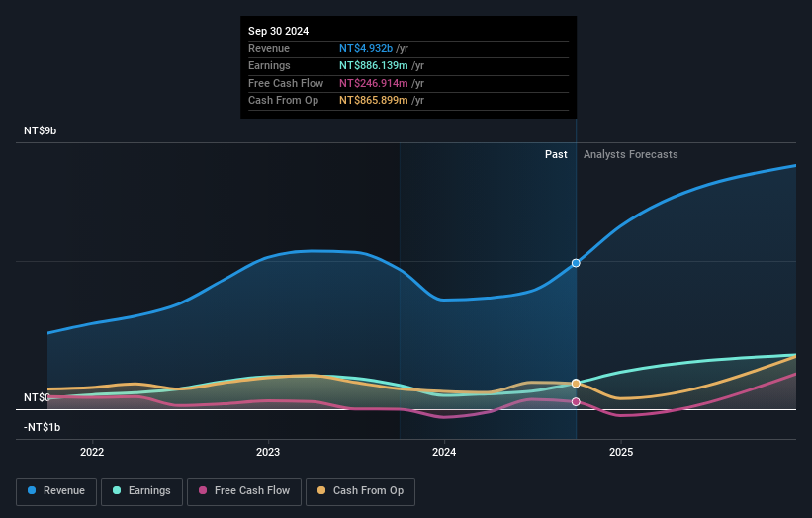
Task: Click the Analysts Forecasts label
Action: pyautogui.click(x=630, y=154)
